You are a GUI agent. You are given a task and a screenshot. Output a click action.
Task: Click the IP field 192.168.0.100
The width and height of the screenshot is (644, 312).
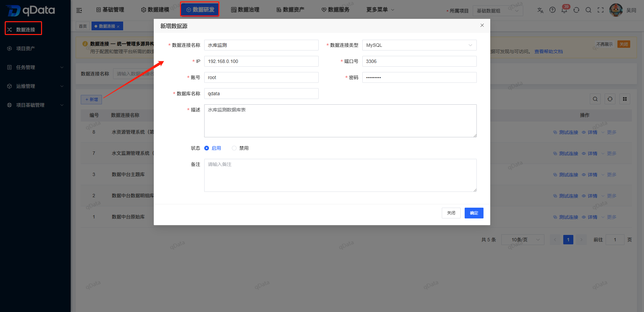coord(261,61)
